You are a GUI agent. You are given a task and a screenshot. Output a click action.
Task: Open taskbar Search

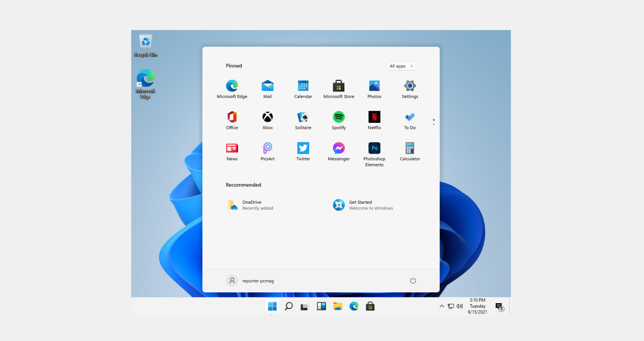point(289,306)
